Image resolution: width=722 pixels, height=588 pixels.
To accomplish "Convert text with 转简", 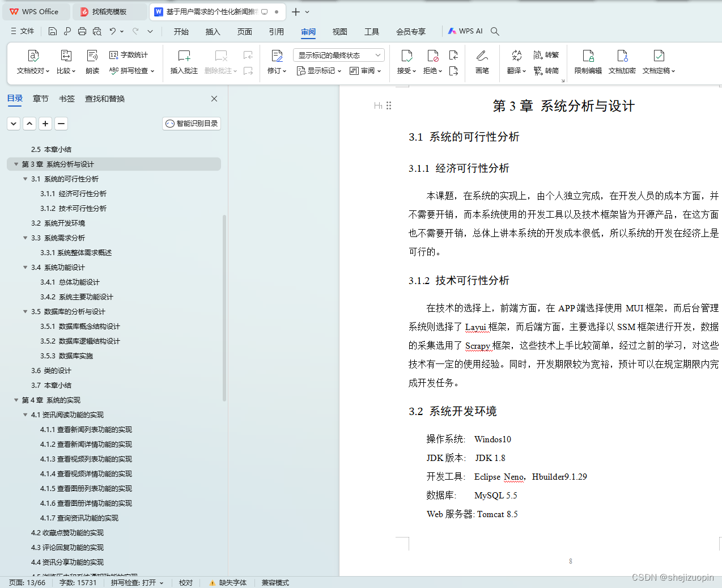I will point(546,71).
